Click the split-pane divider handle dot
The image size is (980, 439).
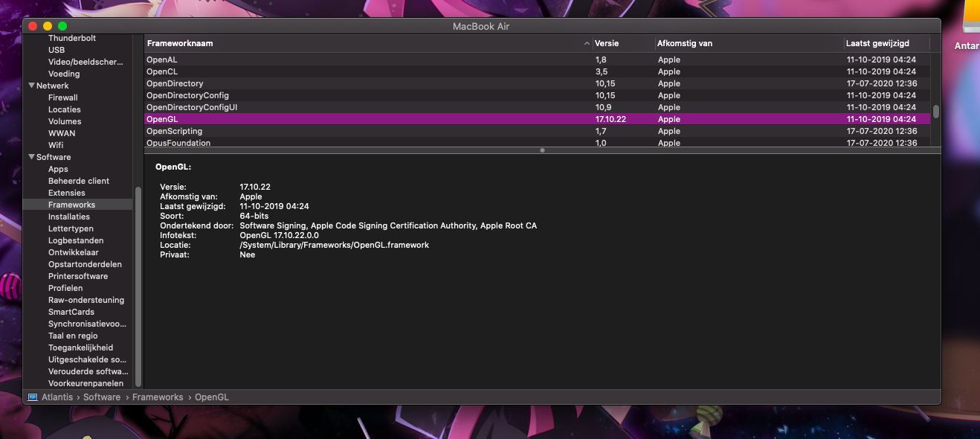(542, 150)
